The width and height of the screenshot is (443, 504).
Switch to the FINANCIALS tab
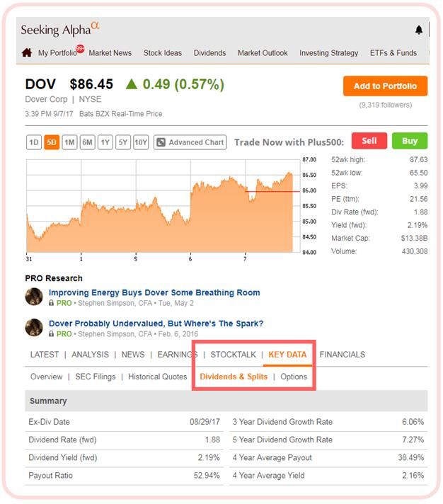click(342, 354)
